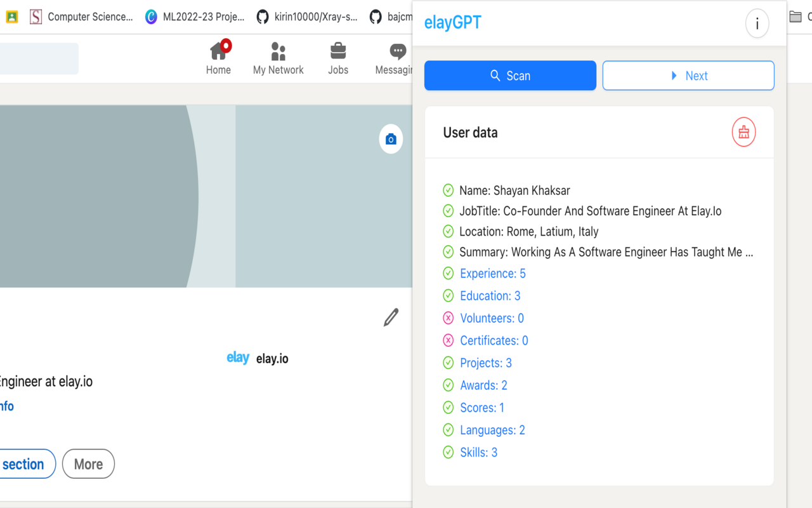Viewport: 812px width, 508px height.
Task: Click the green check beside Scores
Action: (x=448, y=407)
